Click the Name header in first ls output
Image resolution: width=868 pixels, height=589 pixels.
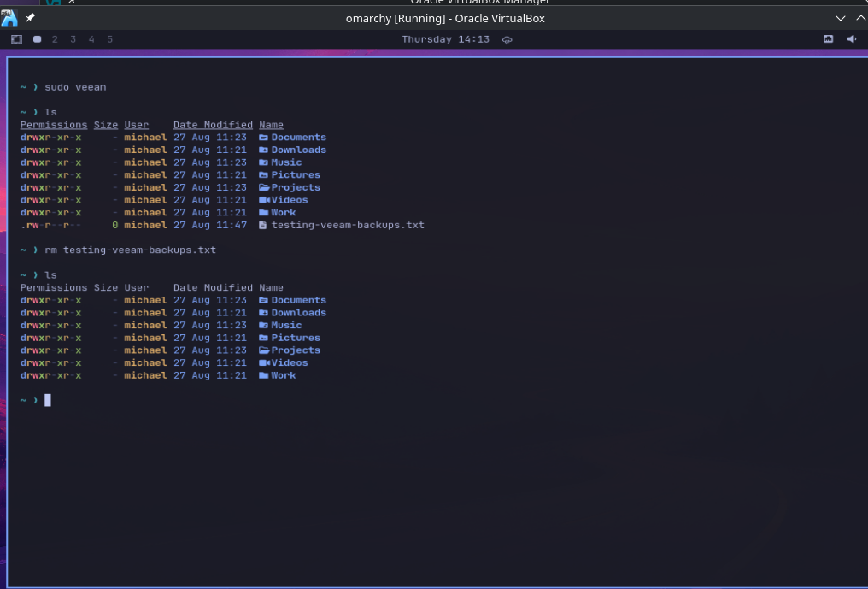tap(272, 125)
